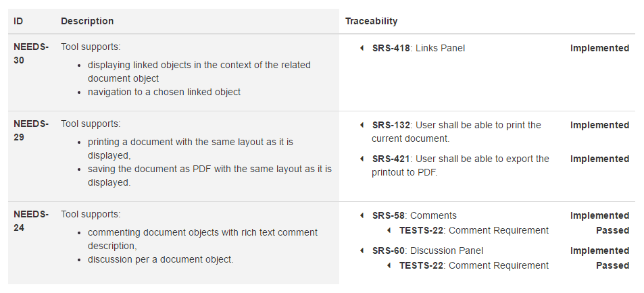The width and height of the screenshot is (644, 293).
Task: Select the NEEDS-30 ID cell
Action: [x=30, y=54]
